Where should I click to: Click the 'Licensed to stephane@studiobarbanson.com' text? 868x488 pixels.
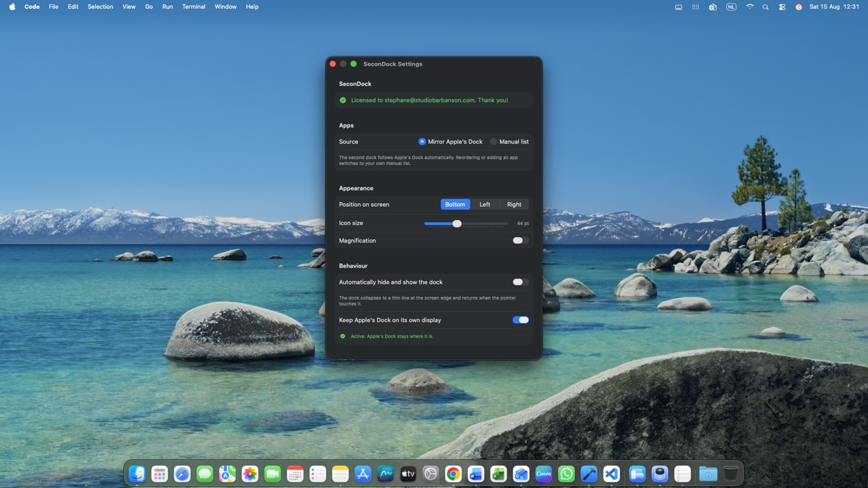[x=412, y=100]
